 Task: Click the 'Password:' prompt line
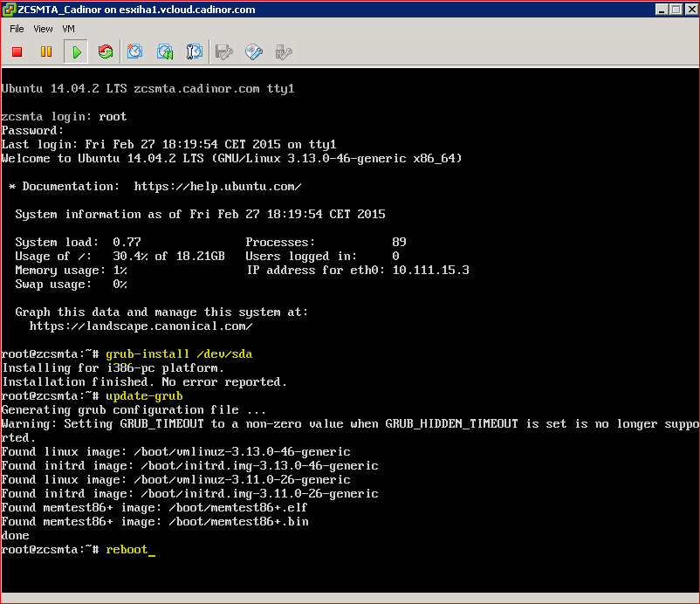[x=32, y=130]
